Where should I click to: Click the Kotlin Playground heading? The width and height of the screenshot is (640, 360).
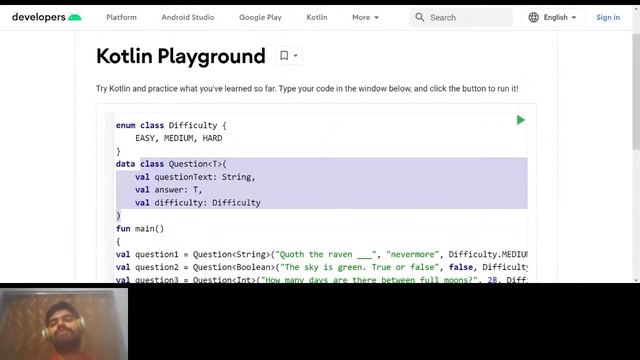(x=181, y=56)
